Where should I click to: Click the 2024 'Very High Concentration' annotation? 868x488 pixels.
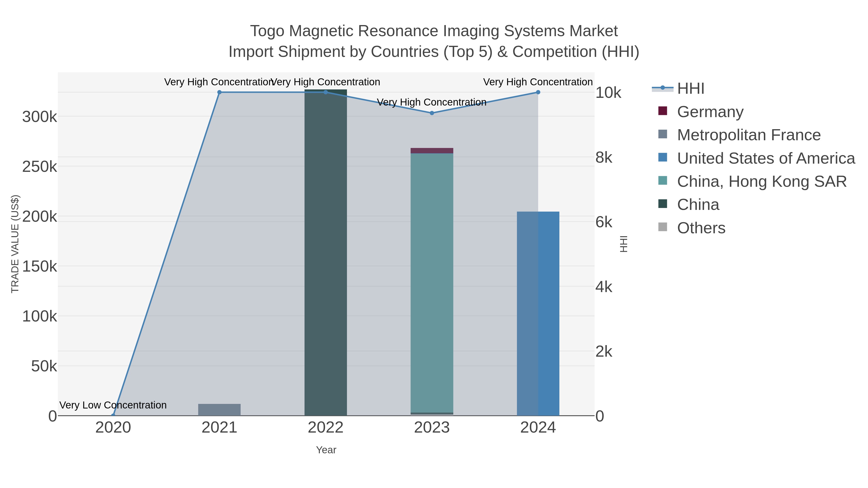(538, 82)
